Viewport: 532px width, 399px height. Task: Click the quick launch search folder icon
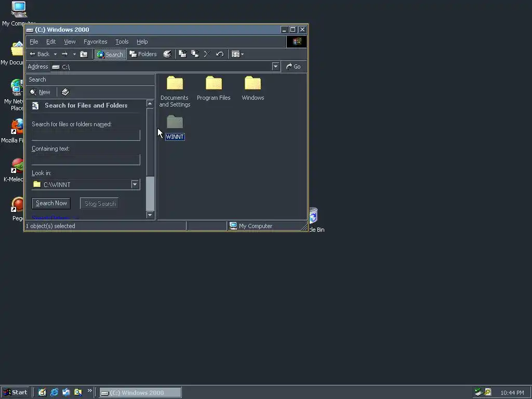(78, 392)
